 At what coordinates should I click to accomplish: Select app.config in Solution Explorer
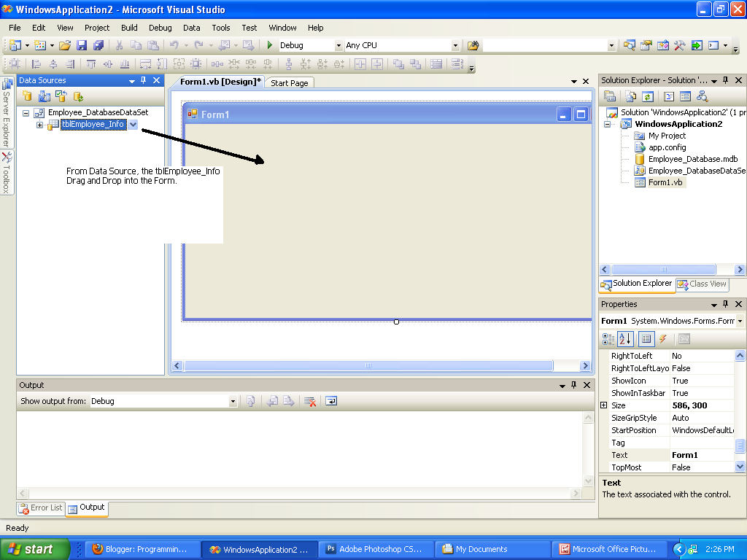(667, 147)
